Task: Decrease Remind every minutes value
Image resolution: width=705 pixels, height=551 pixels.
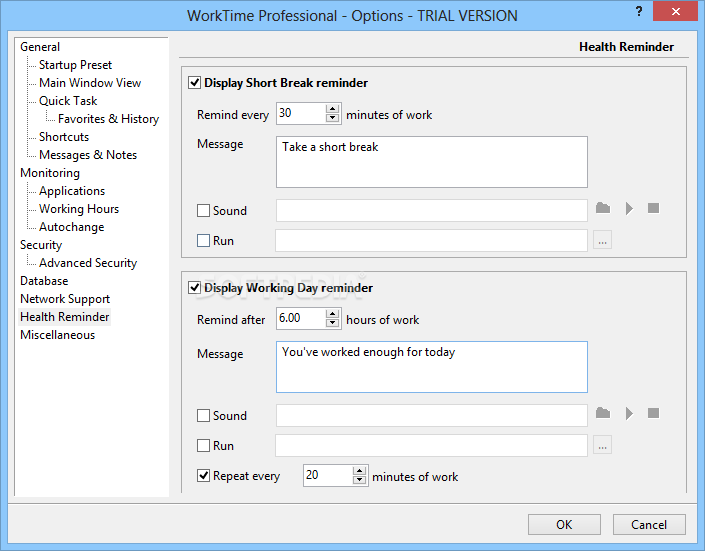Action: (332, 118)
